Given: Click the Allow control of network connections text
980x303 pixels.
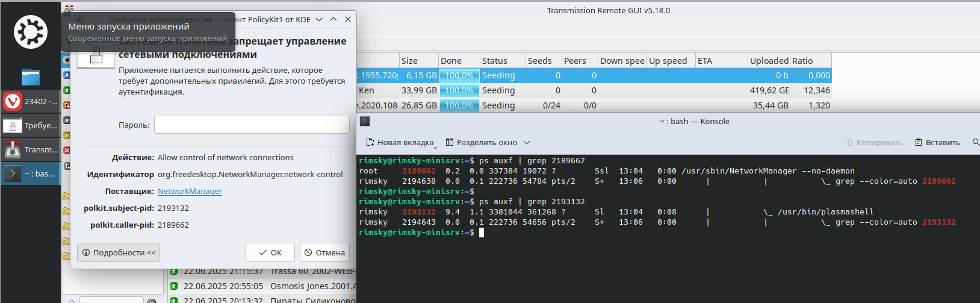Looking at the screenshot, I should (226, 157).
